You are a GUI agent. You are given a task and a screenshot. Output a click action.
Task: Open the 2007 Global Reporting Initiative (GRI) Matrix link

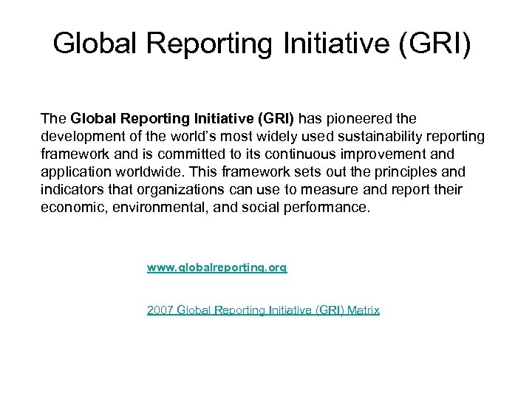[x=263, y=310]
